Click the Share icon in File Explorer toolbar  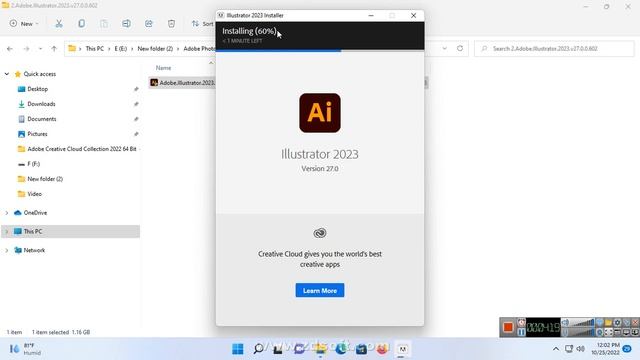click(149, 24)
